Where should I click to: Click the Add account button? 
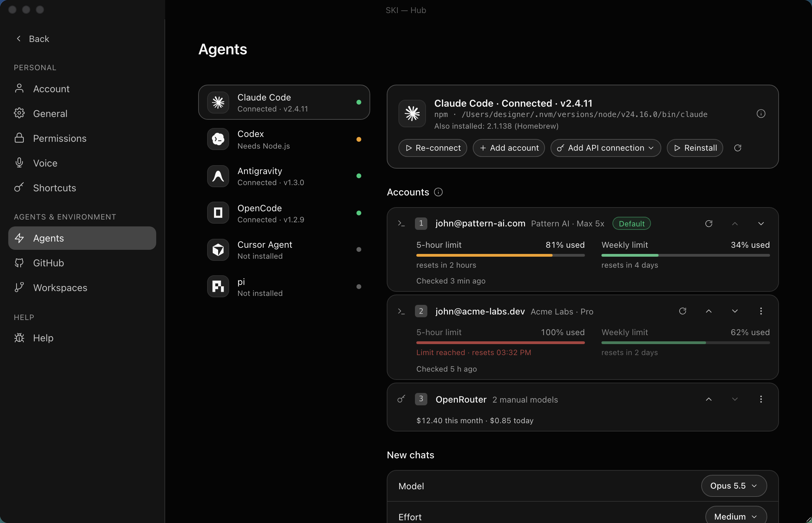click(509, 148)
